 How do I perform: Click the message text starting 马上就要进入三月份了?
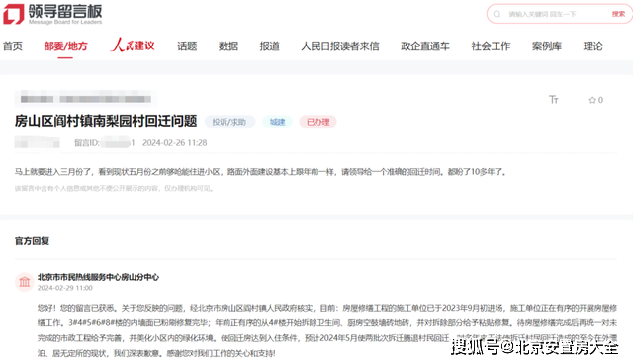coord(260,172)
